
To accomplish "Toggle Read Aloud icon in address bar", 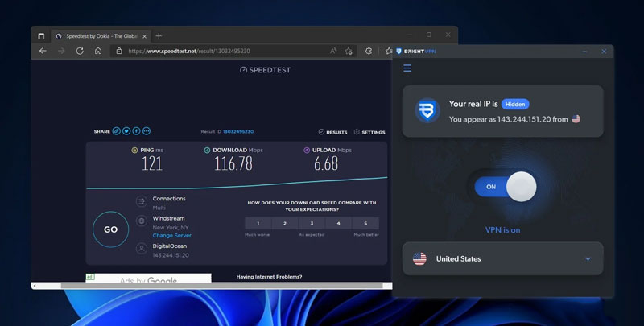I will click(333, 51).
